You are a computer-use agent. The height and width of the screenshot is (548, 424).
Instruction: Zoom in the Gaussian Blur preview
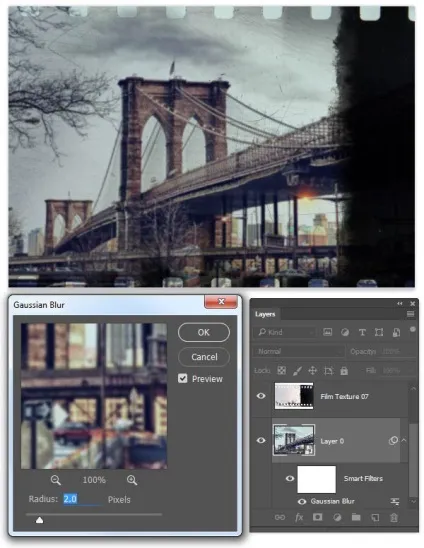coord(132,480)
